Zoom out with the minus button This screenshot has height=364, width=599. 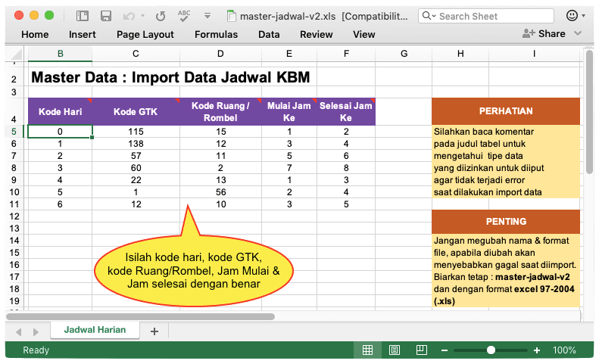[444, 350]
